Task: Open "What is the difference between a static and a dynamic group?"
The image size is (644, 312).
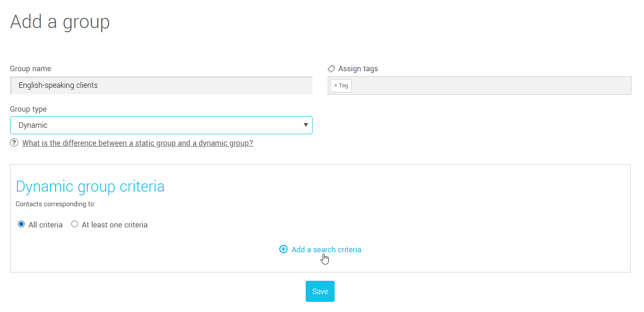Action: point(137,143)
